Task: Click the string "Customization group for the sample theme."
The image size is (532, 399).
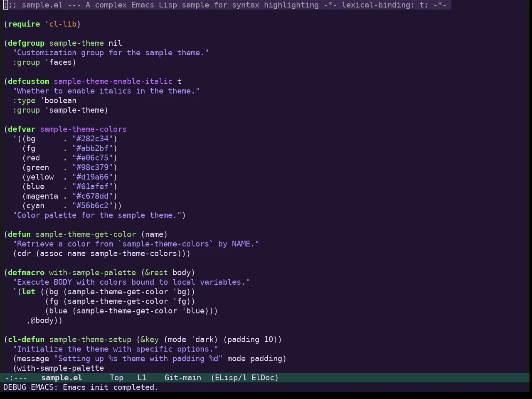Action: click(111, 52)
